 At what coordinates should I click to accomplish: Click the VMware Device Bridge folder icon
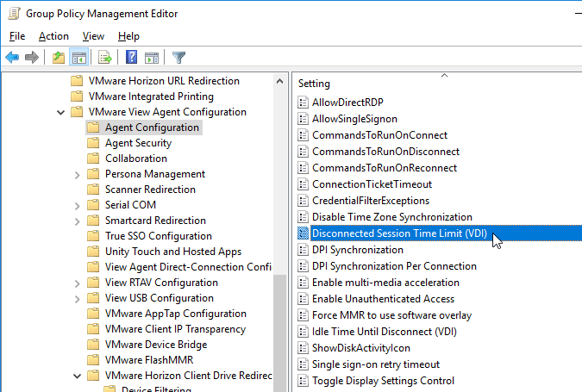click(x=93, y=345)
